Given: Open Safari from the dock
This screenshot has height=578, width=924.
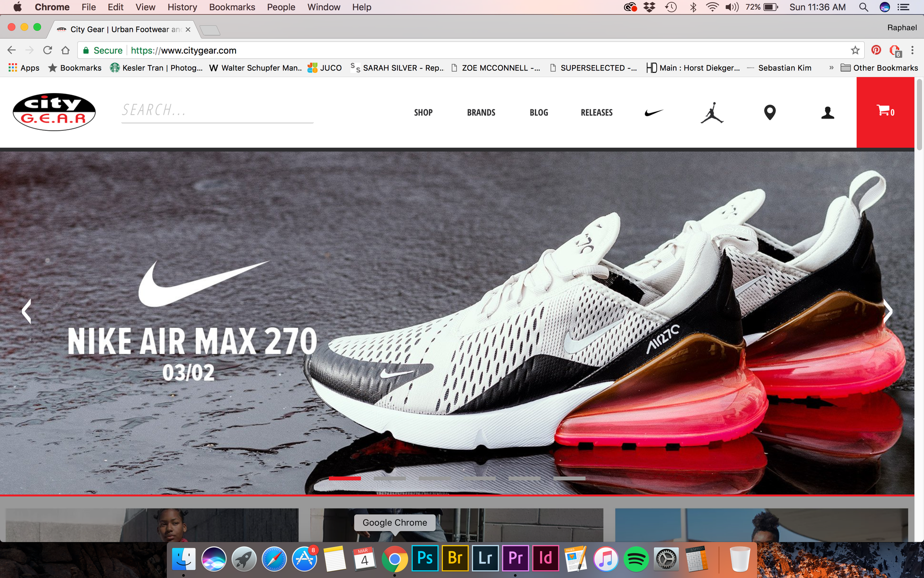Looking at the screenshot, I should 274,559.
